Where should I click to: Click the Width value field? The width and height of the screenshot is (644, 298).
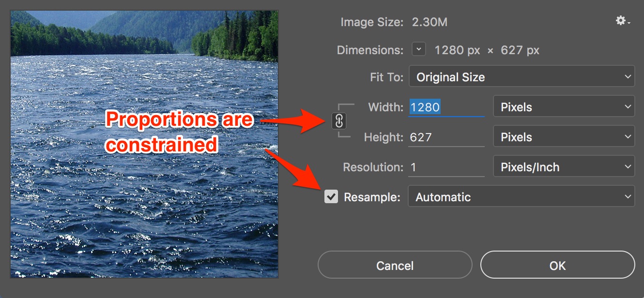[x=446, y=107]
